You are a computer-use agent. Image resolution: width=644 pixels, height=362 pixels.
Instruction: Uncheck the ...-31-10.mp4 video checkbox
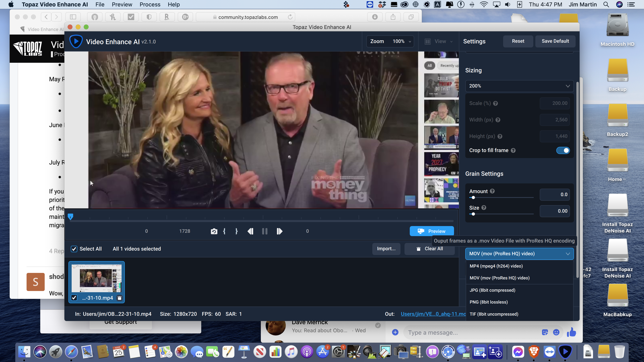[74, 298]
